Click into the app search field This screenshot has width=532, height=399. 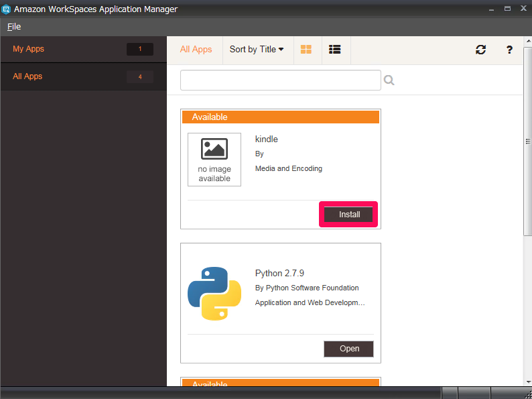pyautogui.click(x=281, y=80)
